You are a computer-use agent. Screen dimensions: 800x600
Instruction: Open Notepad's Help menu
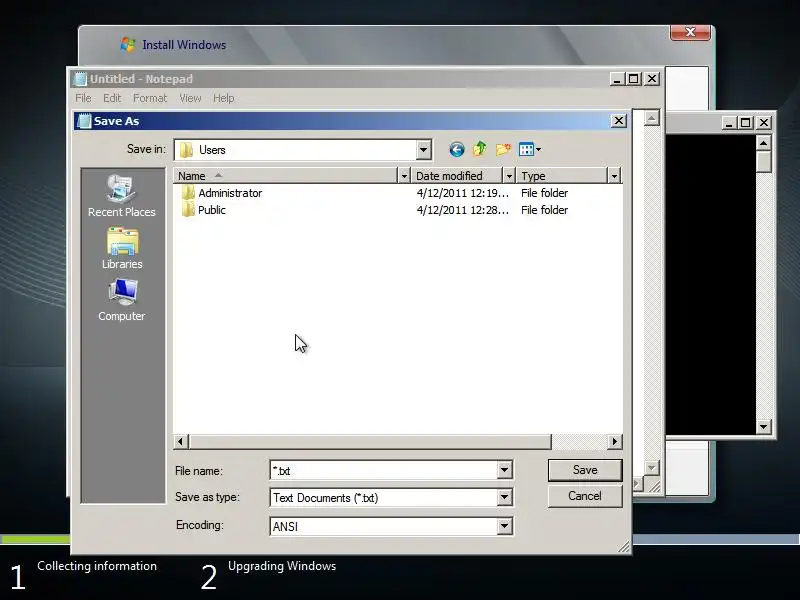point(223,98)
